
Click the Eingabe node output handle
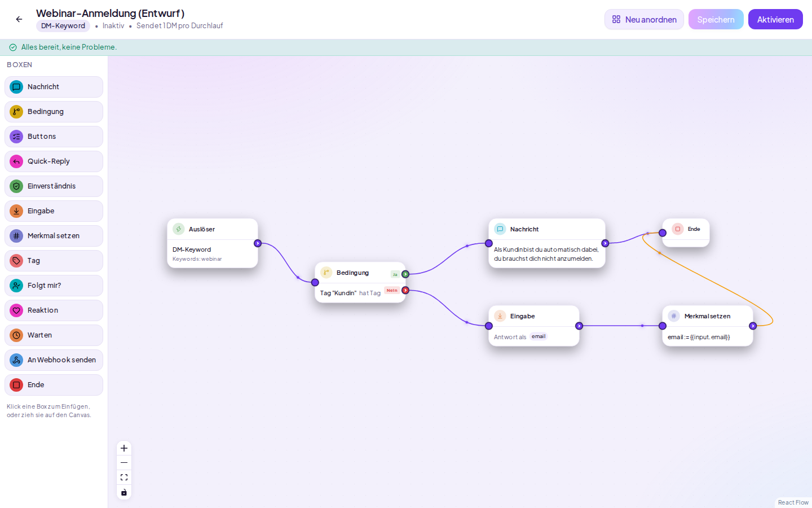(x=579, y=326)
